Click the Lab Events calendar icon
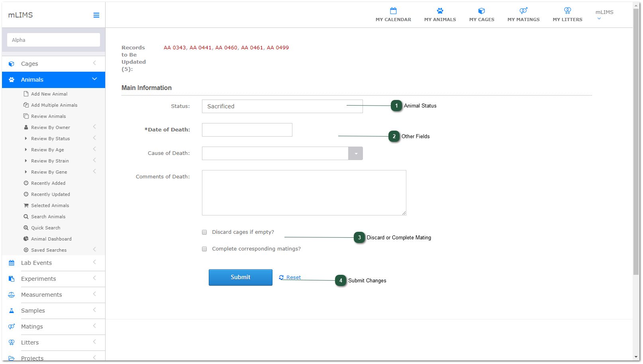 point(12,263)
